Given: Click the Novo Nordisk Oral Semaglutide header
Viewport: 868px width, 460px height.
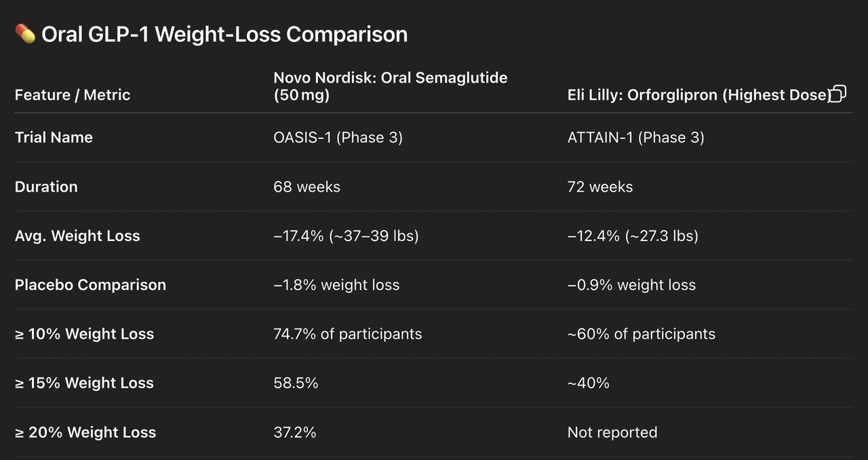Looking at the screenshot, I should pyautogui.click(x=391, y=86).
